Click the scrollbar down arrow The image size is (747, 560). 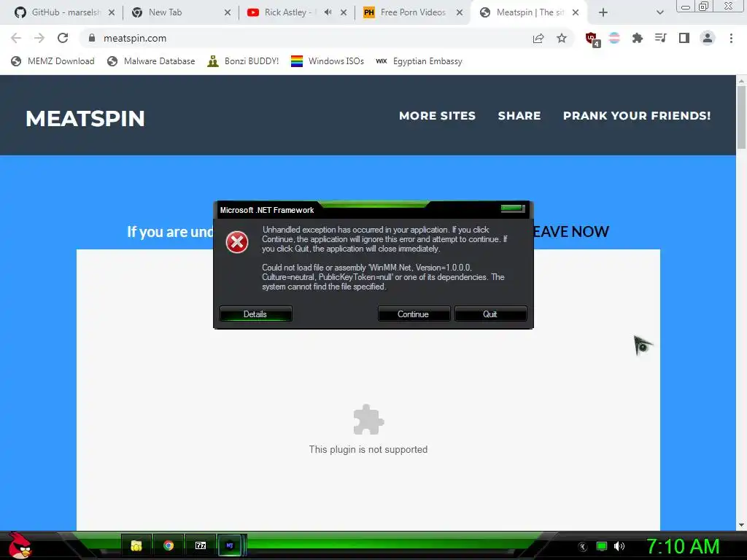coord(741,525)
